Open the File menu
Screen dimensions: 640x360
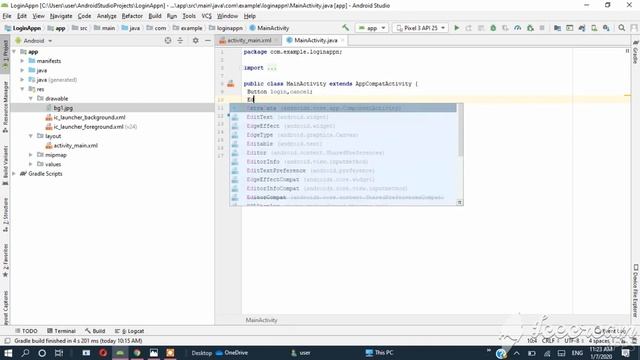pyautogui.click(x=7, y=16)
